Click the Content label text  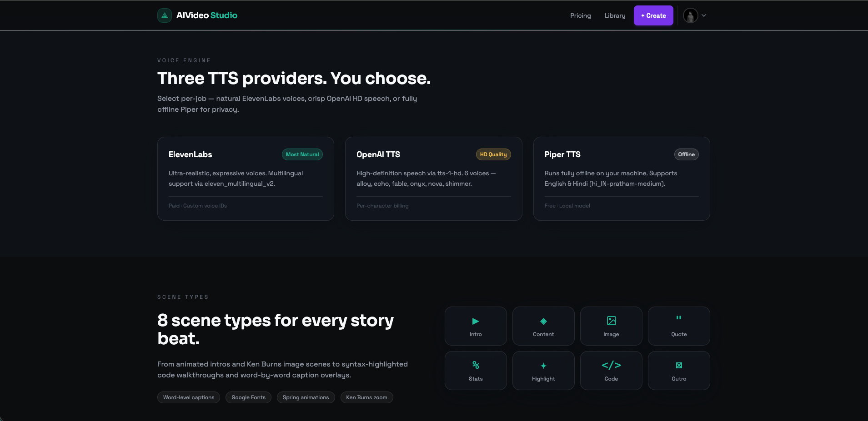[543, 334]
